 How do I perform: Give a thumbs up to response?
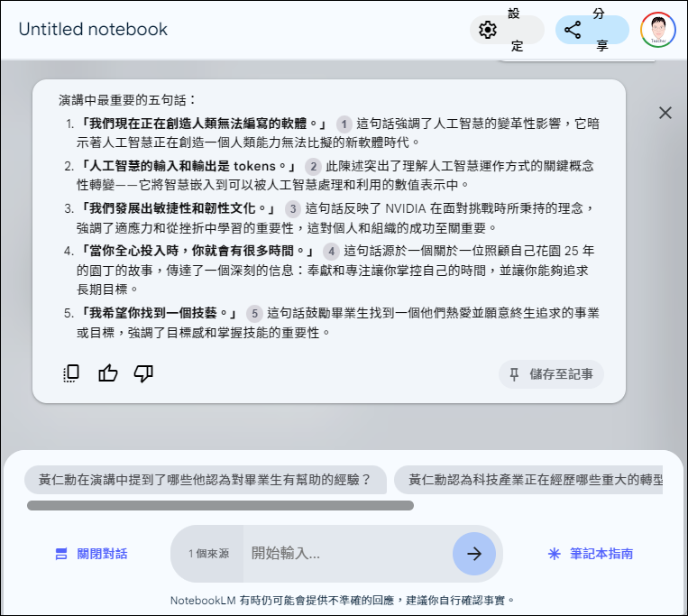coord(107,373)
